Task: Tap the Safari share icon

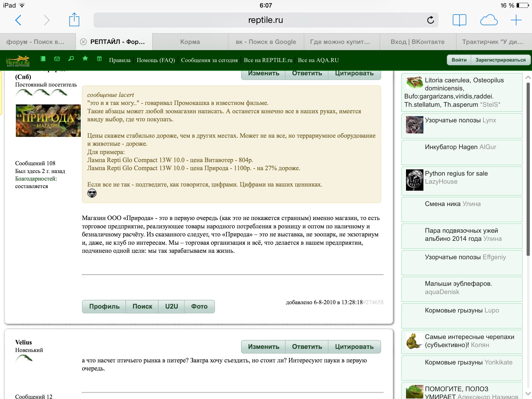Action: tap(74, 20)
